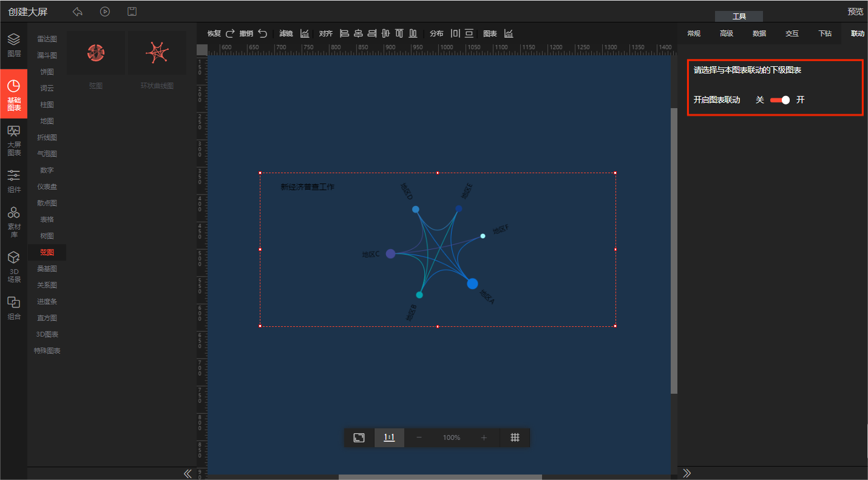The image size is (868, 480).
Task: Select 折线图 in chart type list
Action: point(47,137)
